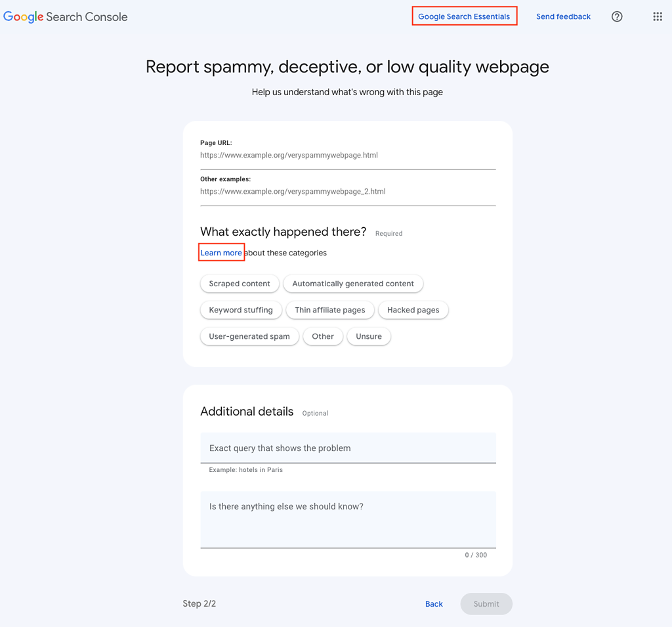Open the Google apps grid icon

[x=658, y=16]
